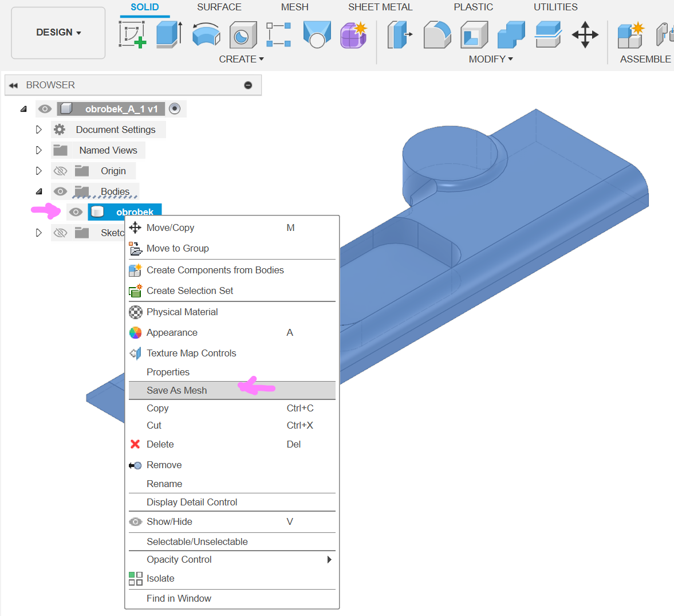Select the Fillet tool in Modify

[x=437, y=34]
